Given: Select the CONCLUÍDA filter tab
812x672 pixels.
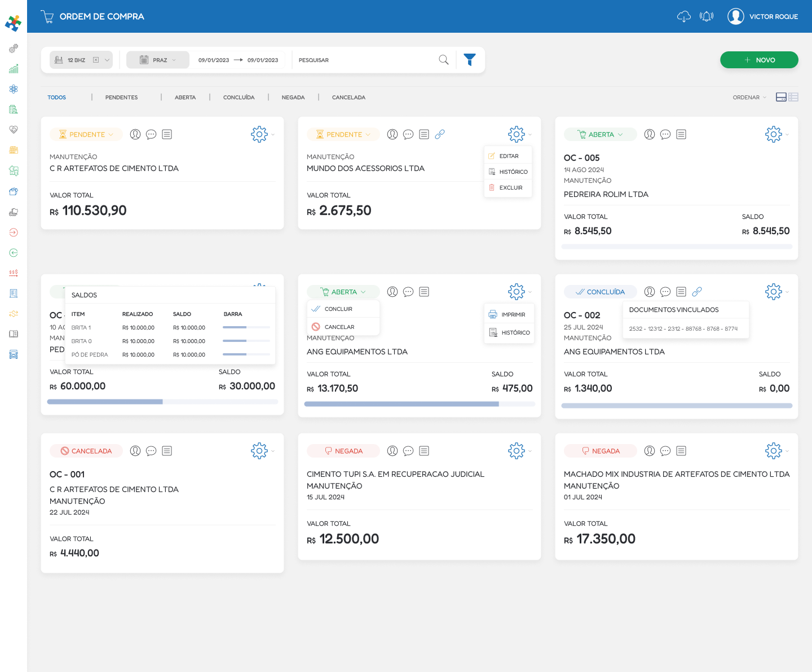Looking at the screenshot, I should coord(239,98).
